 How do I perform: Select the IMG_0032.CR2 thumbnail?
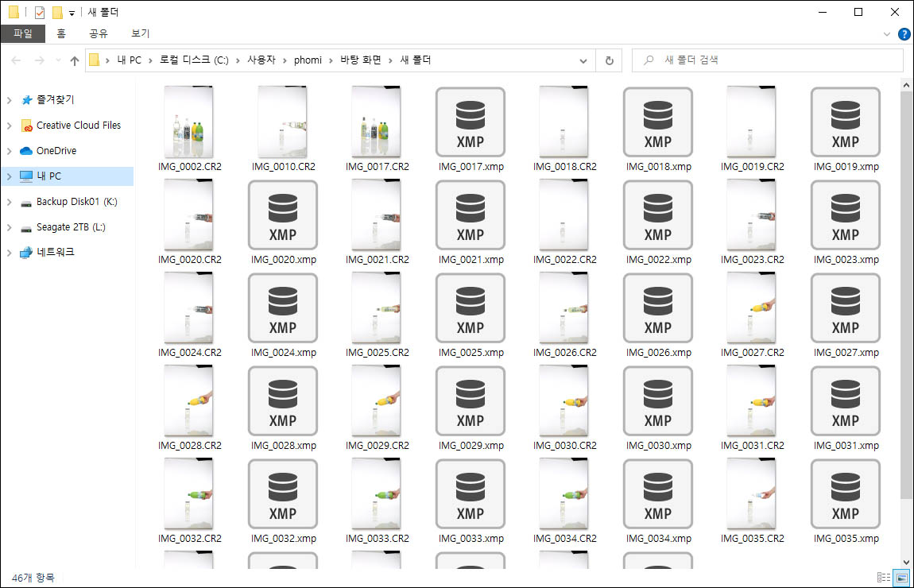click(x=189, y=493)
